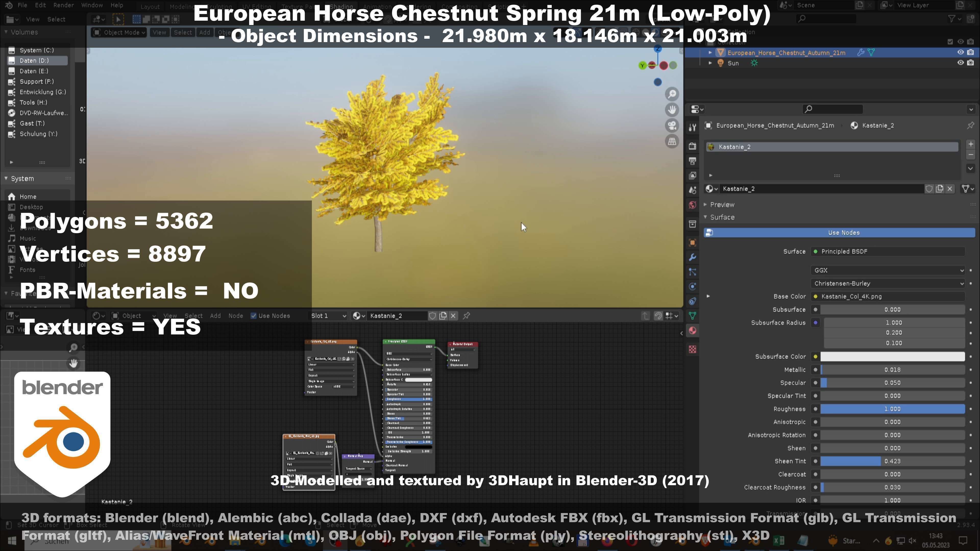This screenshot has width=980, height=551.
Task: Open the Collection properties tab
Action: pyautogui.click(x=692, y=224)
